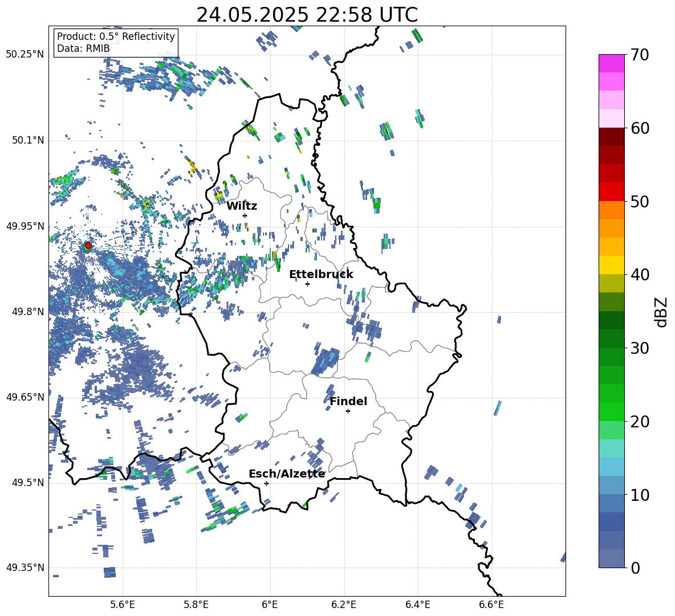
Task: Click the longitude label 5.8°E
Action: (196, 605)
